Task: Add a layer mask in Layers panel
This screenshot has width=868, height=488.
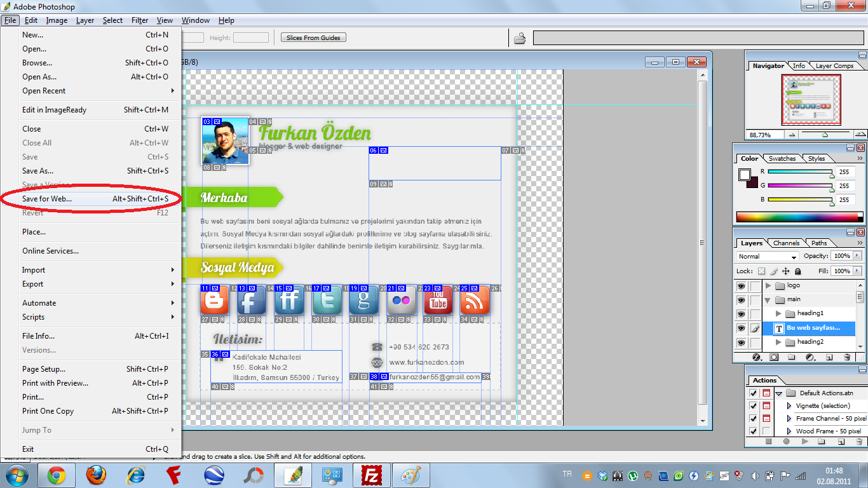Action: point(774,357)
